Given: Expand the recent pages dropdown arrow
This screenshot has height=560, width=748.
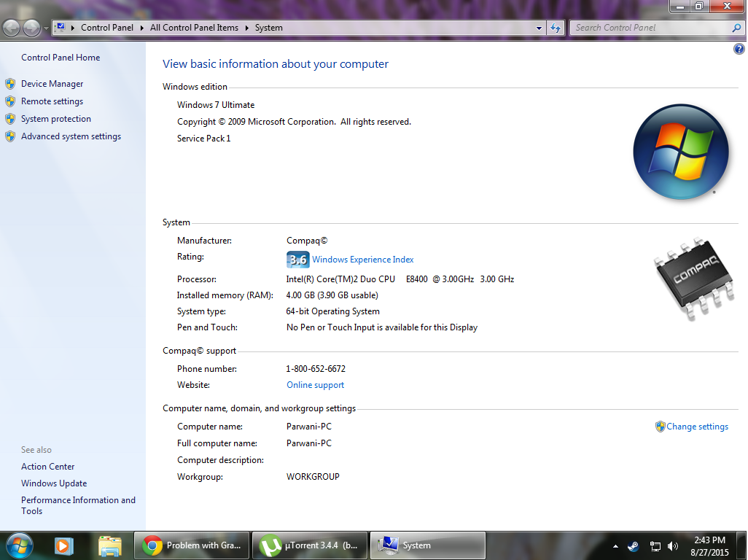Looking at the screenshot, I should click(46, 28).
